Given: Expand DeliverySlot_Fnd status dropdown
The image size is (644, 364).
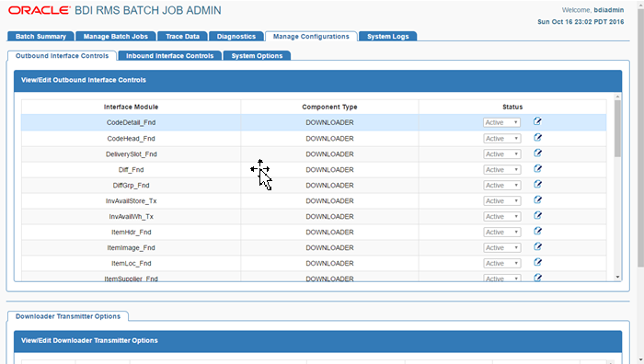Looking at the screenshot, I should pyautogui.click(x=502, y=154).
